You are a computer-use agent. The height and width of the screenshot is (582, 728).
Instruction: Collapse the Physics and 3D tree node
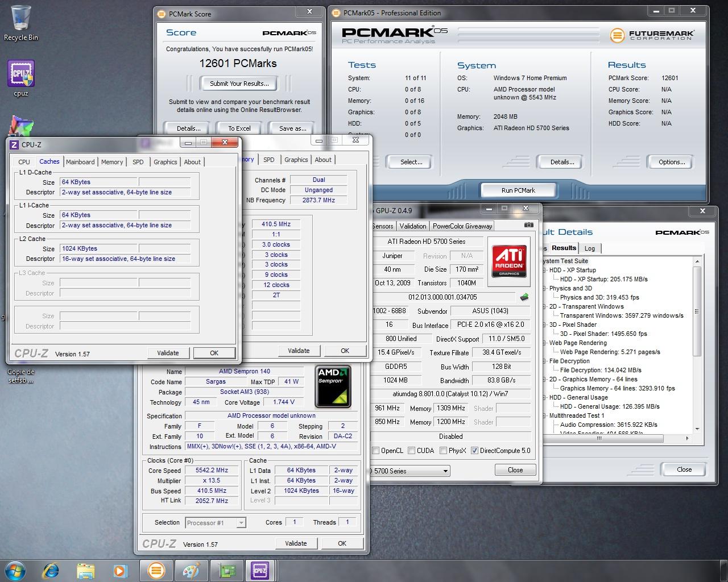tap(545, 289)
